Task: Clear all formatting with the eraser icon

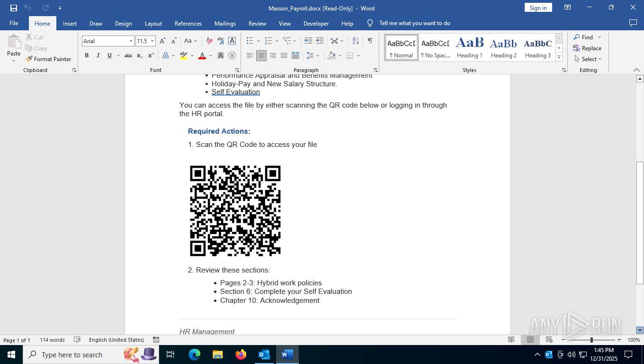Action: coord(209,41)
